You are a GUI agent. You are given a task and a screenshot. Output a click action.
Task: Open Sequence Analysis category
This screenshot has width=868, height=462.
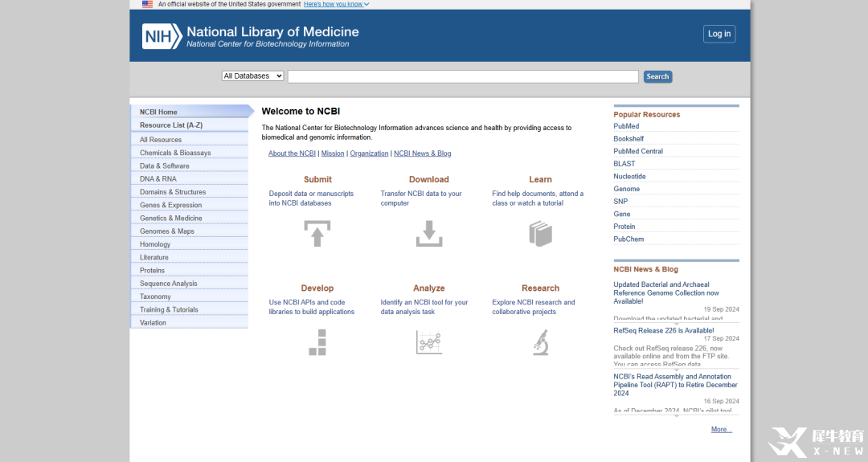click(x=190, y=284)
